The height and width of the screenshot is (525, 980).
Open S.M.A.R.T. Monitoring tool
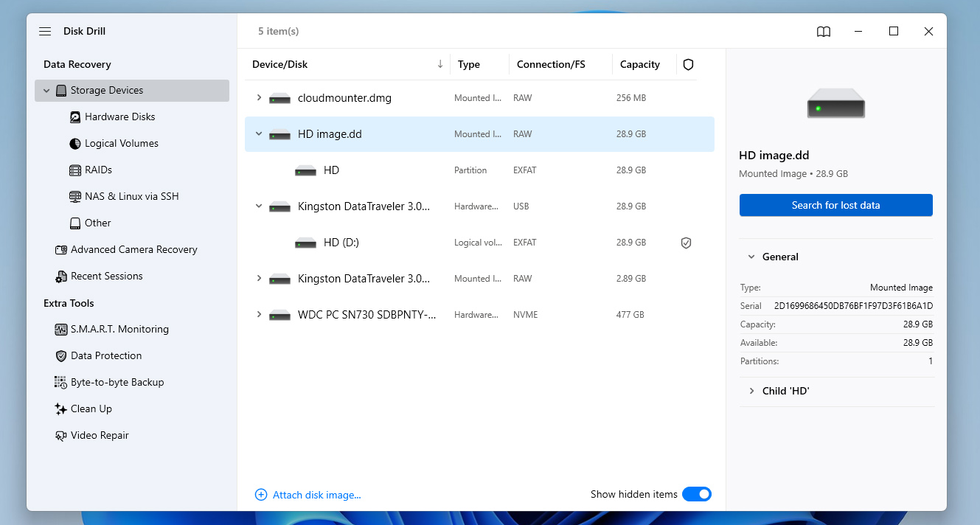119,330
